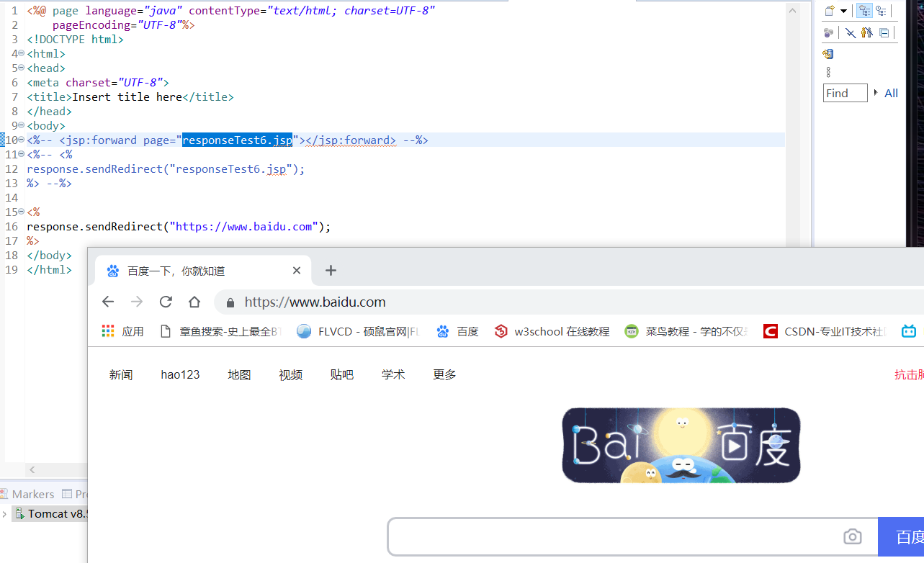Collapse the head tag fold on line 5

[21, 68]
